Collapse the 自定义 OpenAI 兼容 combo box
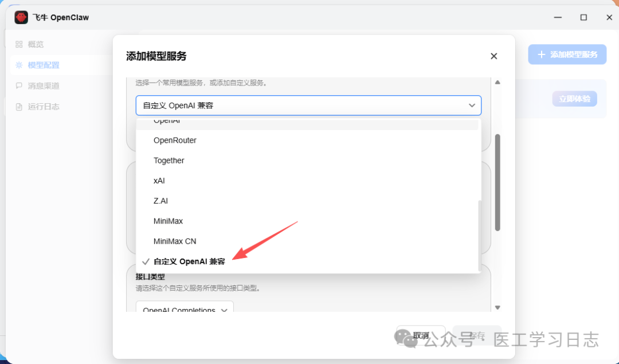The height and width of the screenshot is (364, 619). point(309,105)
